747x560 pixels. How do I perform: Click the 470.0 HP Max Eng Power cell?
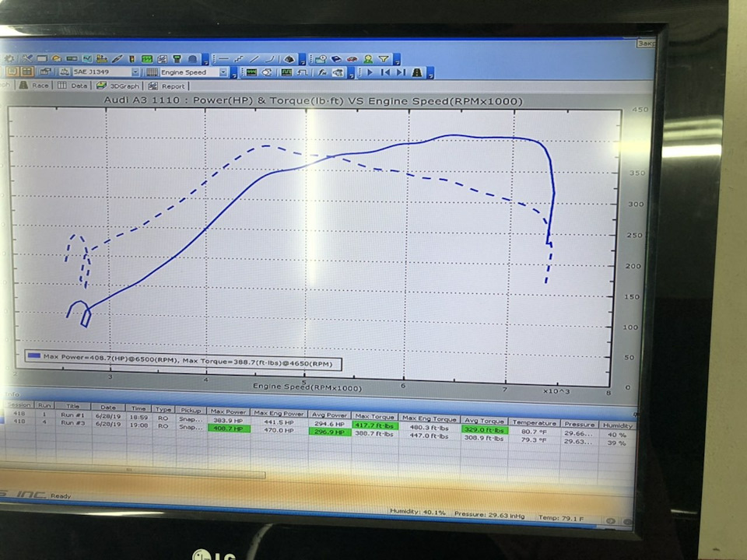click(279, 430)
